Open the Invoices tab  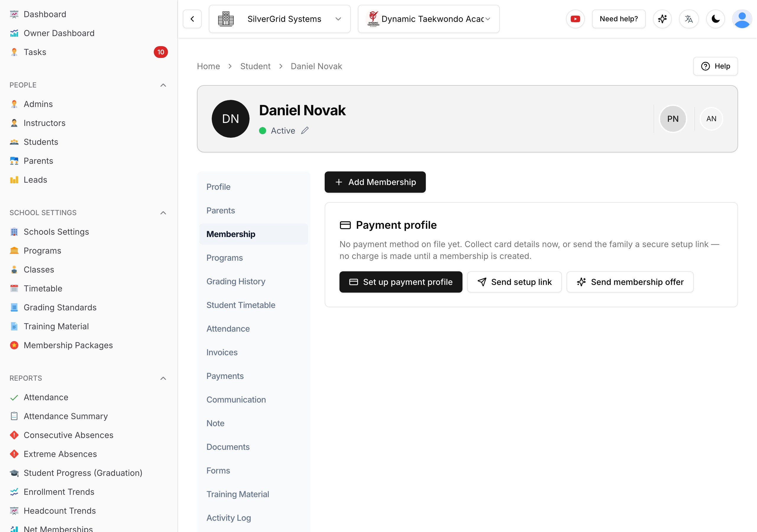tap(253, 353)
